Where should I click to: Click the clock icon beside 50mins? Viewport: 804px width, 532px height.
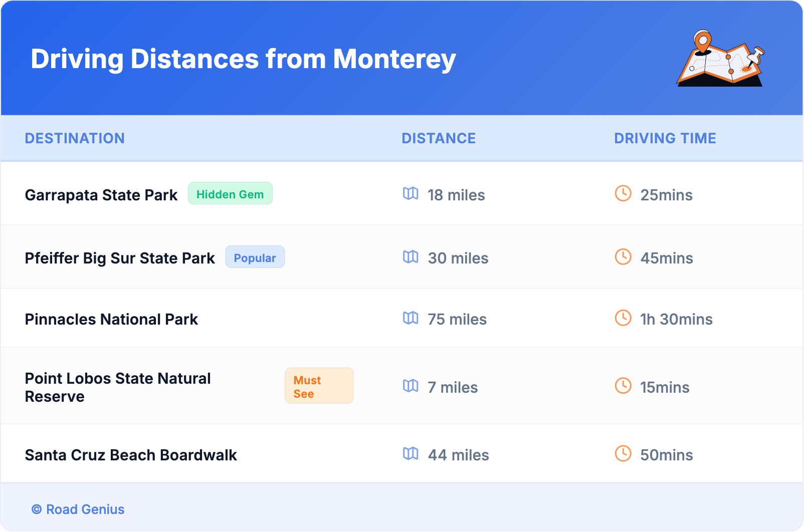(623, 454)
